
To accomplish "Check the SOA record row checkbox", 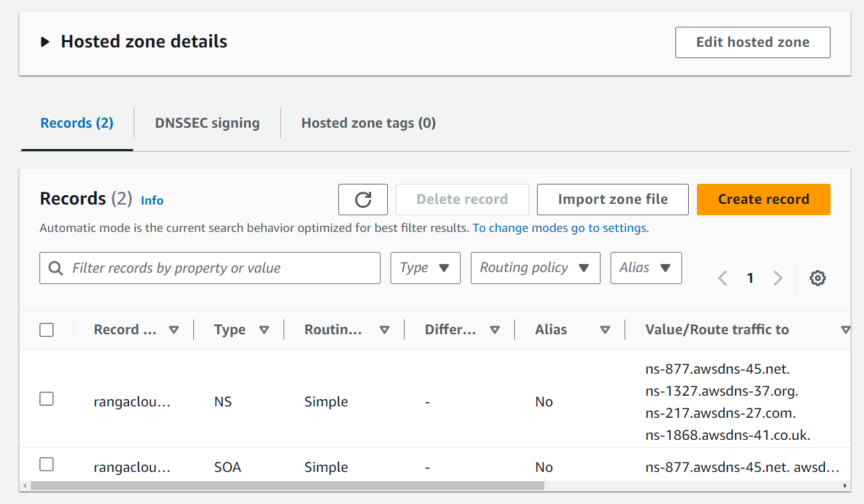I will 46,464.
